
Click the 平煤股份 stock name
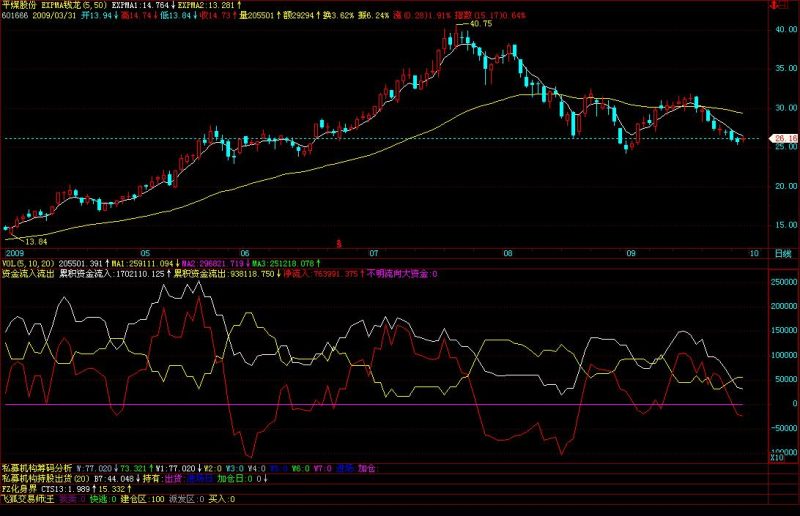click(19, 5)
